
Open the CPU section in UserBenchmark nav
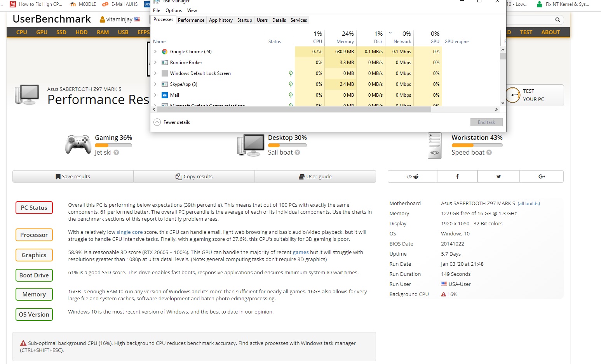[22, 32]
